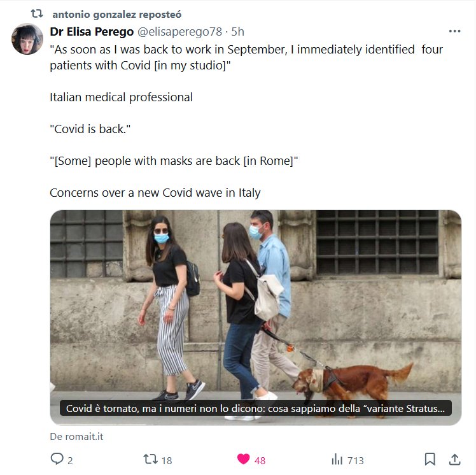Viewport: 476px width, 475px height.
Task: Open the De romait.it source link
Action: click(x=76, y=436)
